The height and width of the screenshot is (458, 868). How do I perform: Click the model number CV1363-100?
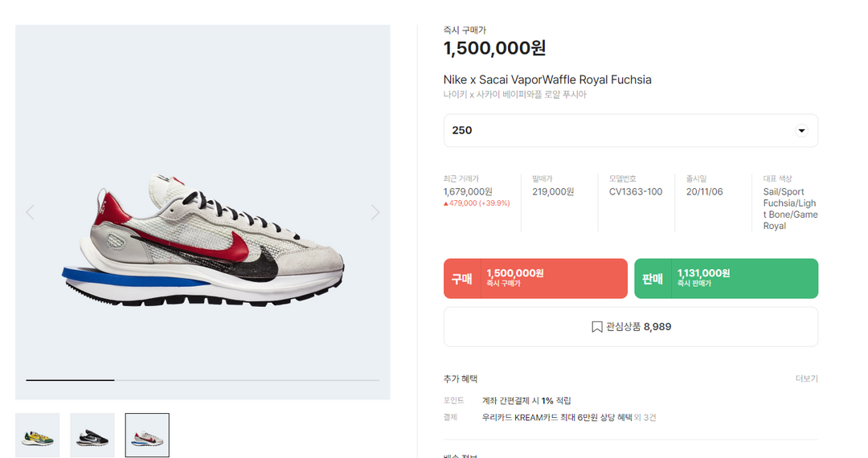tap(636, 191)
